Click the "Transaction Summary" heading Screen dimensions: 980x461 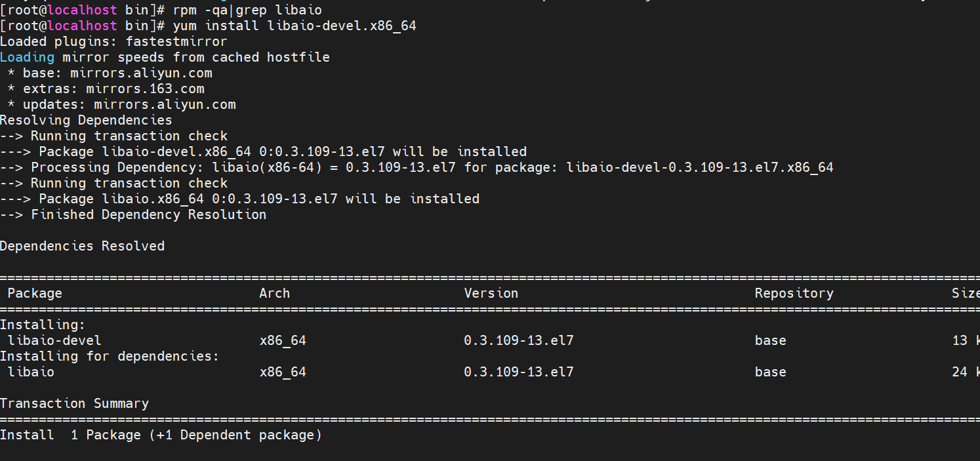pos(74,403)
